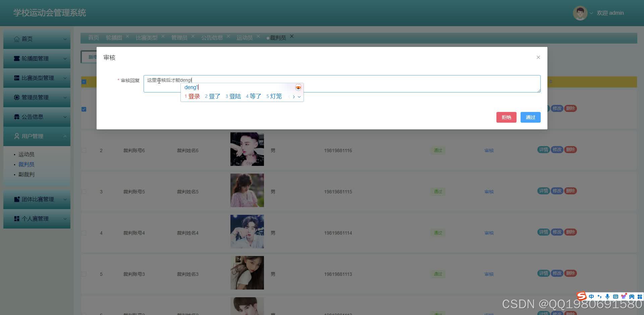Close the 公告信息 tab with its X
Viewport: 644px width, 315px height.
[228, 36]
